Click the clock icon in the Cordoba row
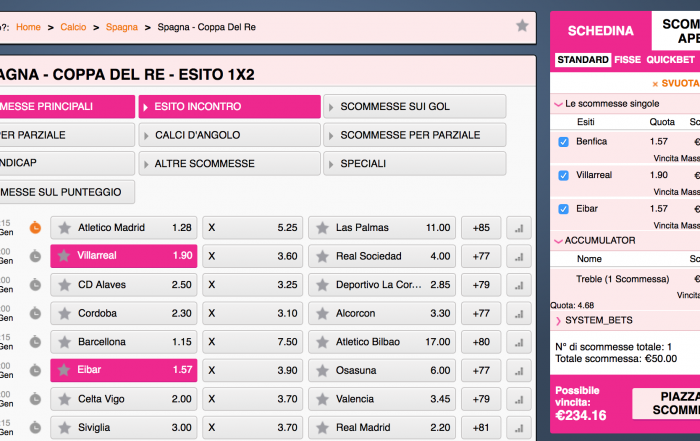This screenshot has width=700, height=441. tap(35, 313)
